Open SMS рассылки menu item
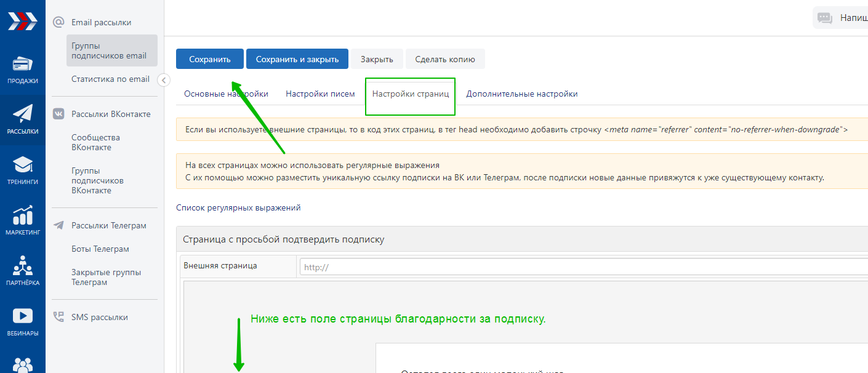The image size is (868, 373). 100,317
